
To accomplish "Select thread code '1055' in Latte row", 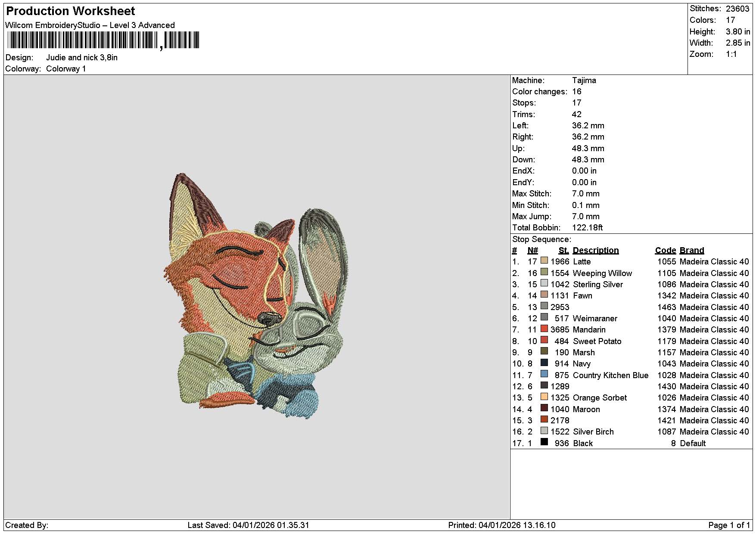I will [x=667, y=261].
